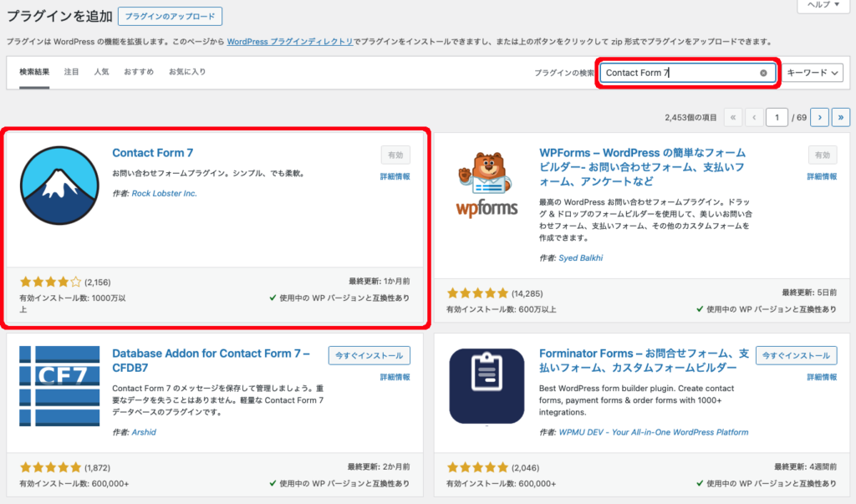856x504 pixels.
Task: Jump to the last results page
Action: pos(841,118)
